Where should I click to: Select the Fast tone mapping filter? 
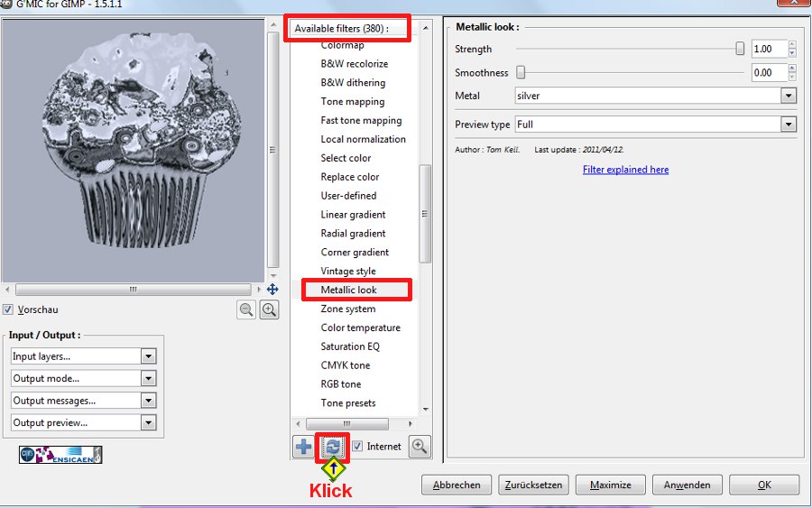[361, 120]
